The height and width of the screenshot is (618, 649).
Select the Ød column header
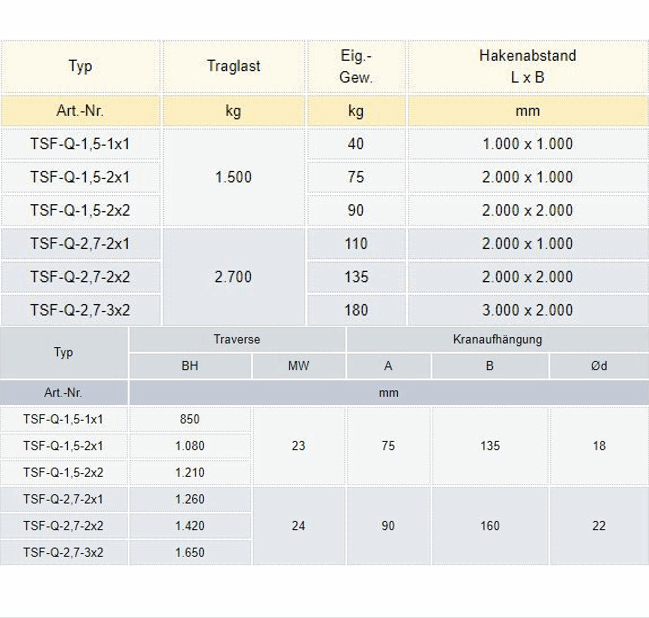click(x=598, y=366)
